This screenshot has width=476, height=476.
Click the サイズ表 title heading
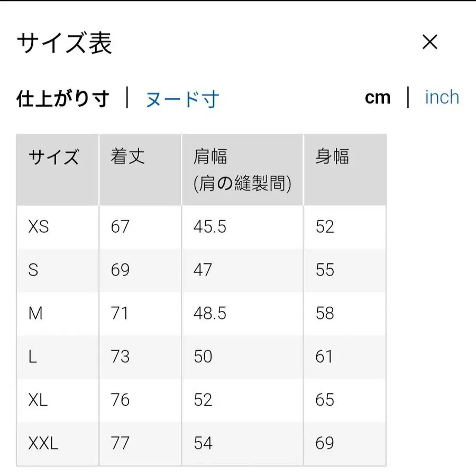(65, 42)
